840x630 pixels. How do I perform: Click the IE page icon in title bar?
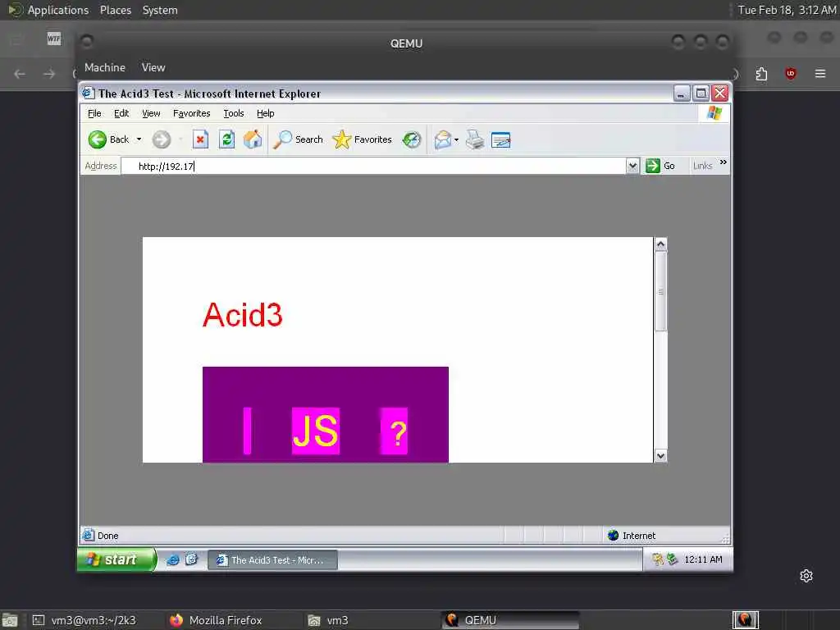[x=89, y=94]
